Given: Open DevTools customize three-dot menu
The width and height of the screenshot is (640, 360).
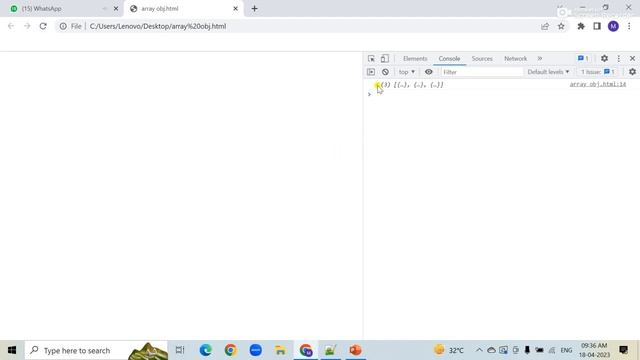Looking at the screenshot, I should pyautogui.click(x=618, y=59).
